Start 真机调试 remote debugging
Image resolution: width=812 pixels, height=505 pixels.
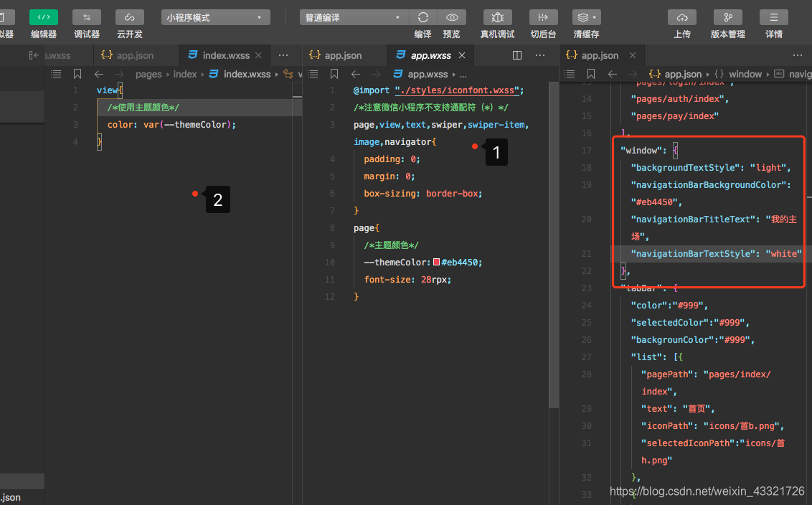click(x=497, y=18)
